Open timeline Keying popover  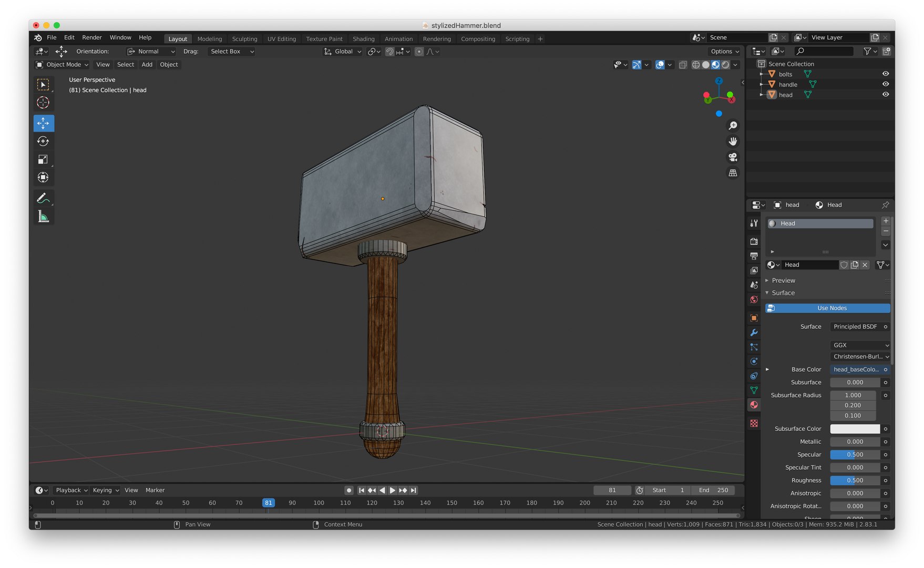coord(106,490)
